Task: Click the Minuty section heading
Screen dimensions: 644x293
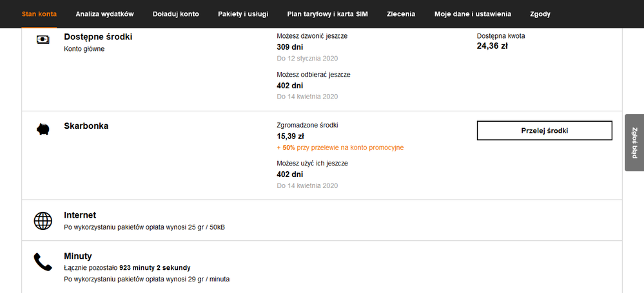Action: tap(78, 256)
